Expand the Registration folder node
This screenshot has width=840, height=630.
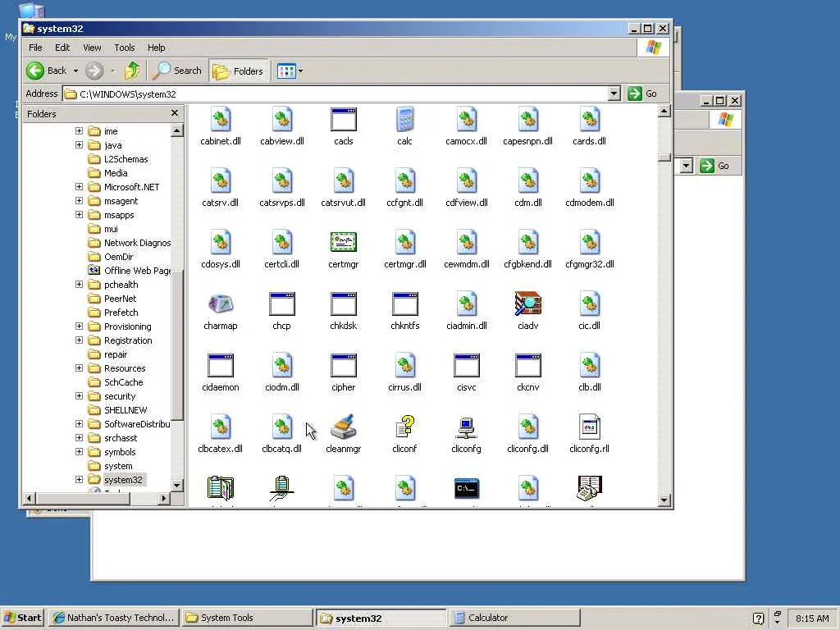[x=79, y=340]
